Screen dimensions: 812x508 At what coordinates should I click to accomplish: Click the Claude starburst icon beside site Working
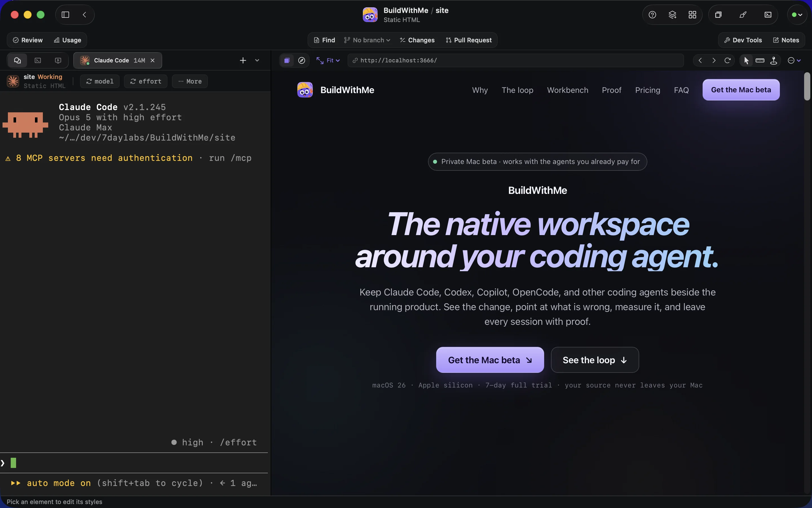[x=13, y=81]
